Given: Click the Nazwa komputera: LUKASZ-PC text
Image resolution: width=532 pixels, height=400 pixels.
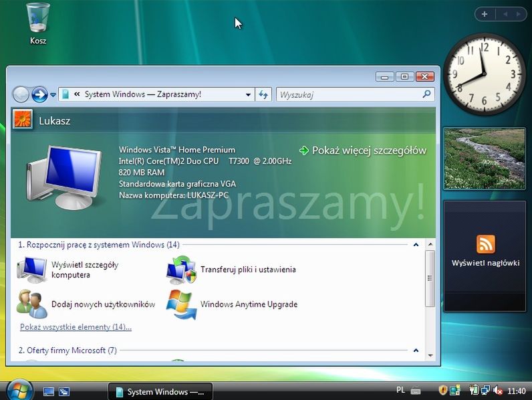Looking at the screenshot, I should pyautogui.click(x=173, y=195).
